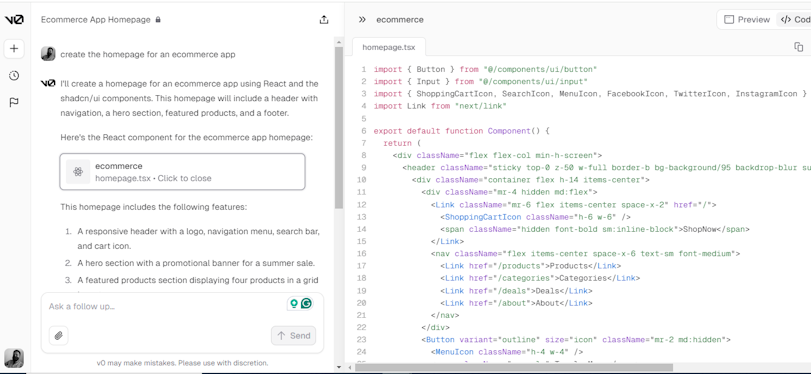Click the 'responsive header' list item text
The width and height of the screenshot is (811, 374).
coord(199,238)
